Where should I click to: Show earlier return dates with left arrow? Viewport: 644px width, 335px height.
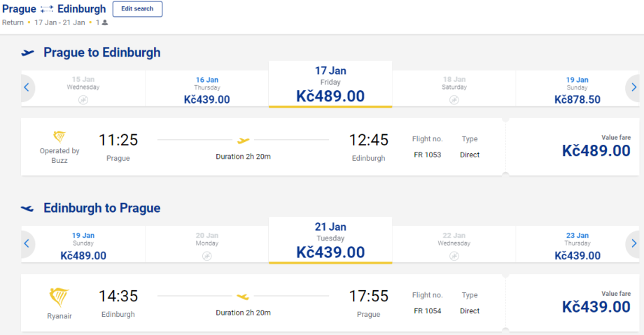coord(27,244)
